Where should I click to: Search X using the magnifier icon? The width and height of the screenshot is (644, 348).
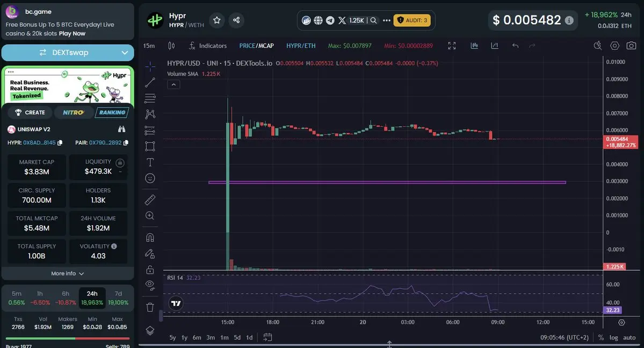(373, 20)
